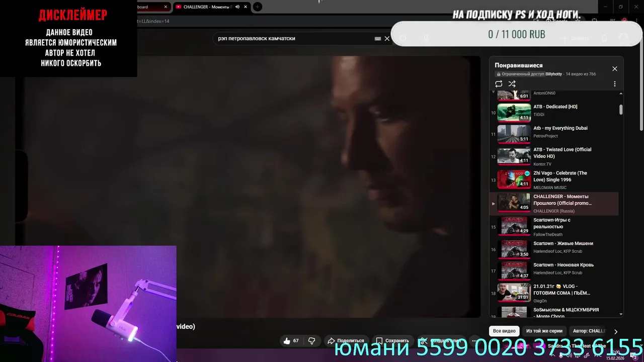
Task: Click the Поделиться share button
Action: click(346, 341)
